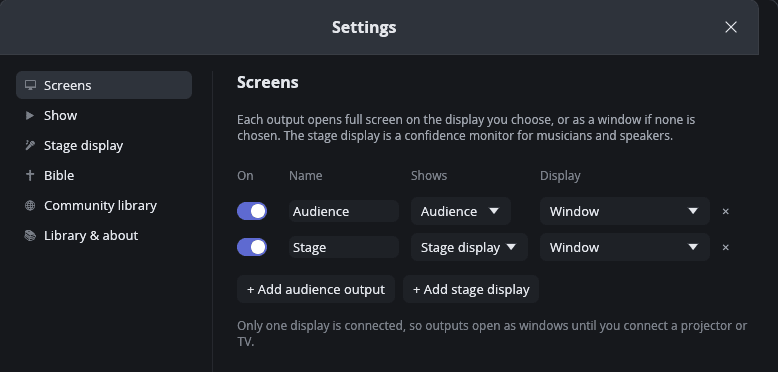778x372 pixels.
Task: Select Community library in the sidebar
Action: click(x=104, y=205)
